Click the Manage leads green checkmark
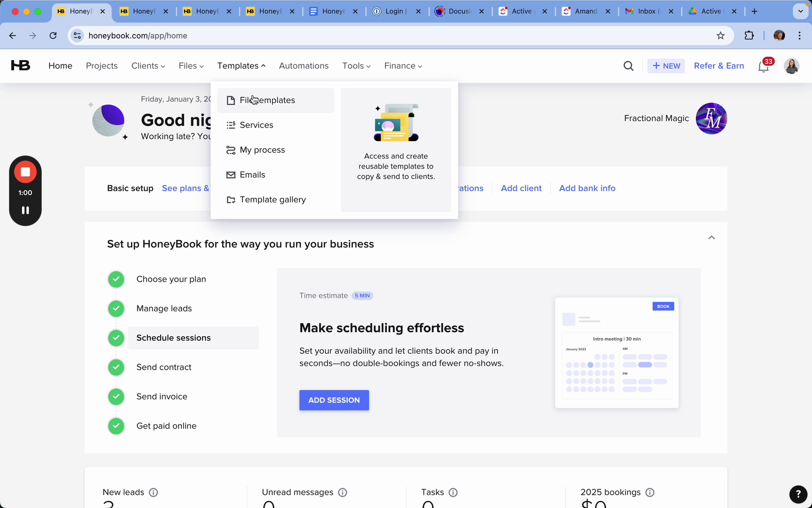The height and width of the screenshot is (508, 812). [116, 309]
